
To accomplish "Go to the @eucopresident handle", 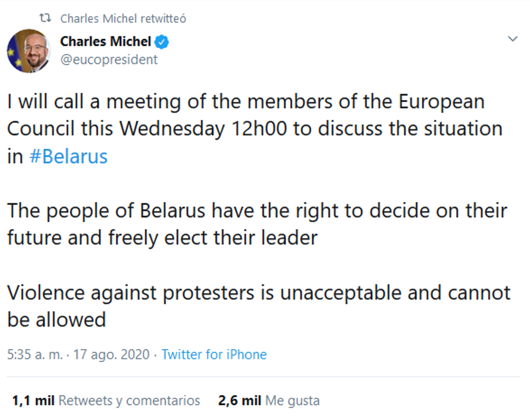I will point(109,59).
